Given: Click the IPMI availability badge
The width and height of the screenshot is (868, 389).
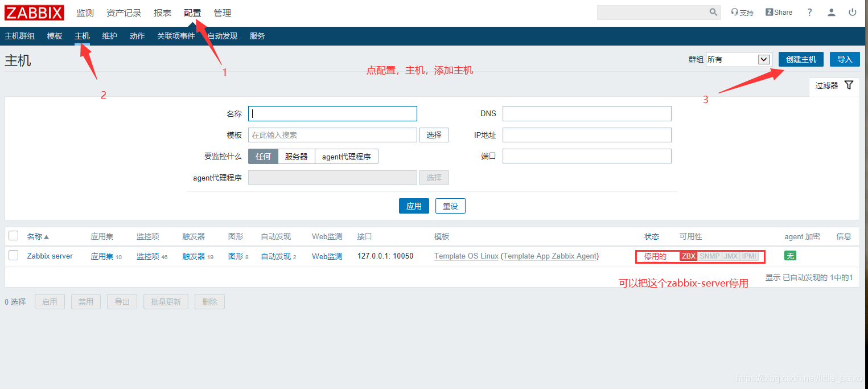Looking at the screenshot, I should click(x=749, y=256).
